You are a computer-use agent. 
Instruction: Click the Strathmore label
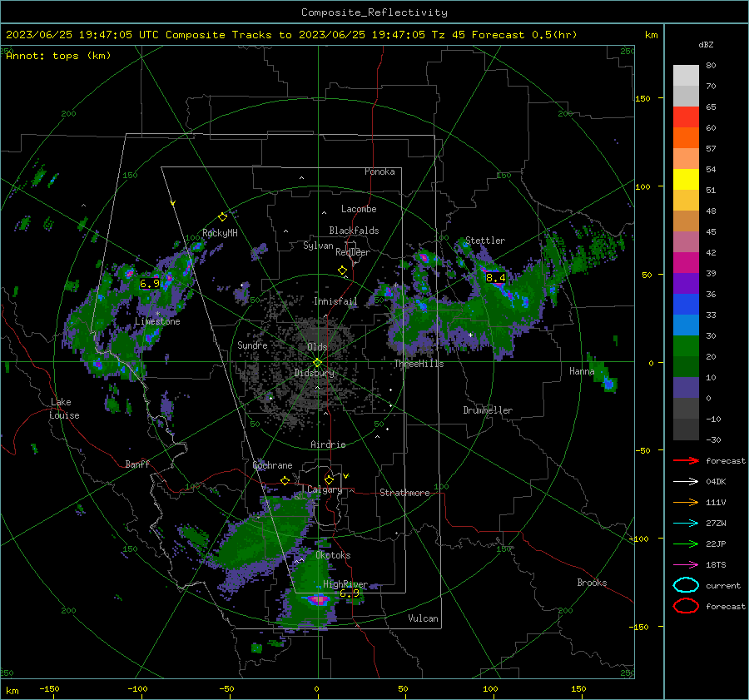[404, 493]
